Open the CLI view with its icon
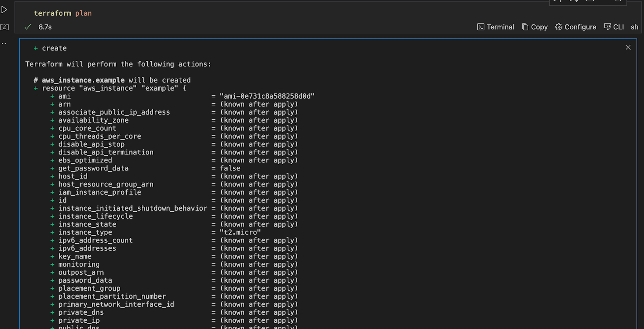This screenshot has height=329, width=644. click(608, 27)
